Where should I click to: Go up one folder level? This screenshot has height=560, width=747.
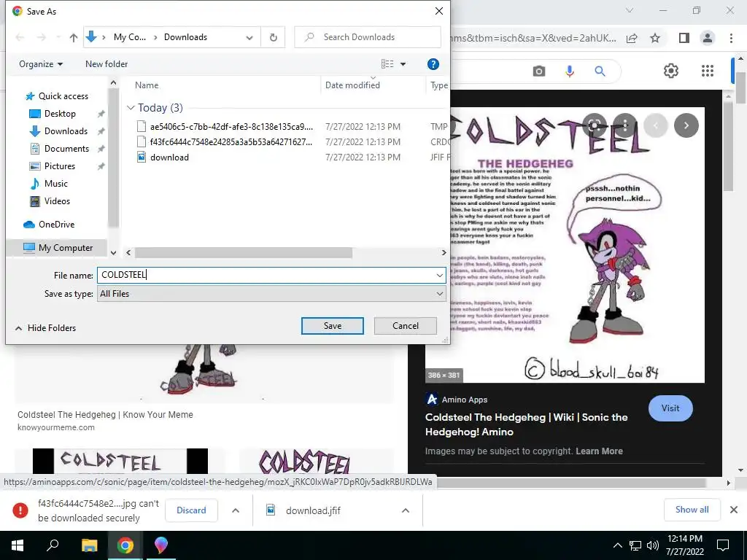[74, 37]
